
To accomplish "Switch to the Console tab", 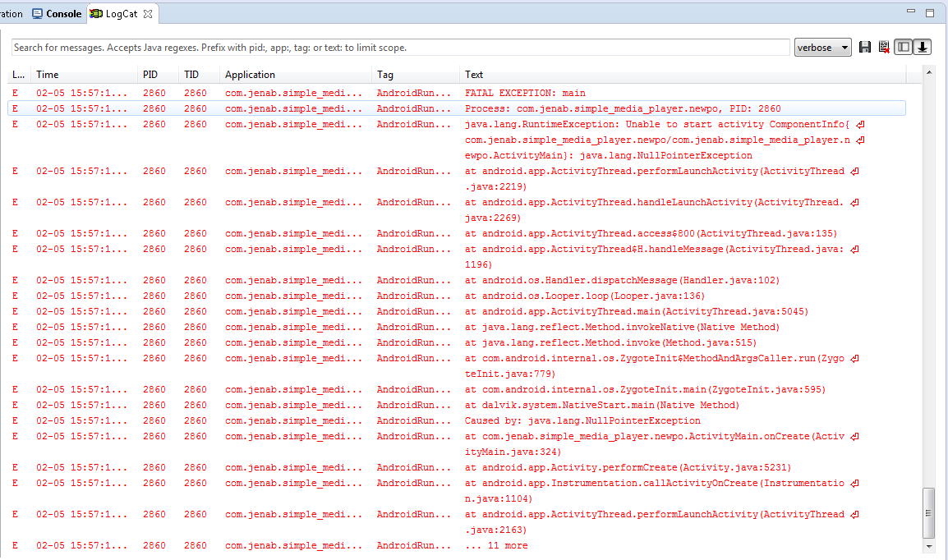I will point(58,13).
